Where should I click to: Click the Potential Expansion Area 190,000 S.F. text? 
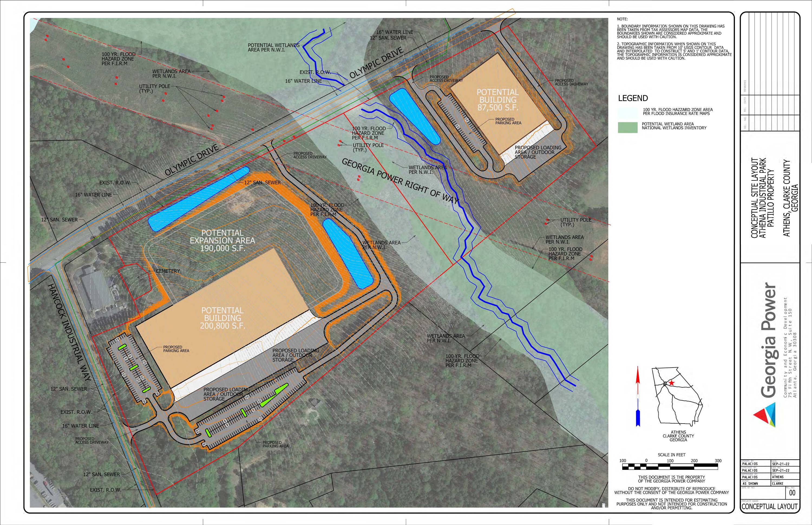(222, 240)
